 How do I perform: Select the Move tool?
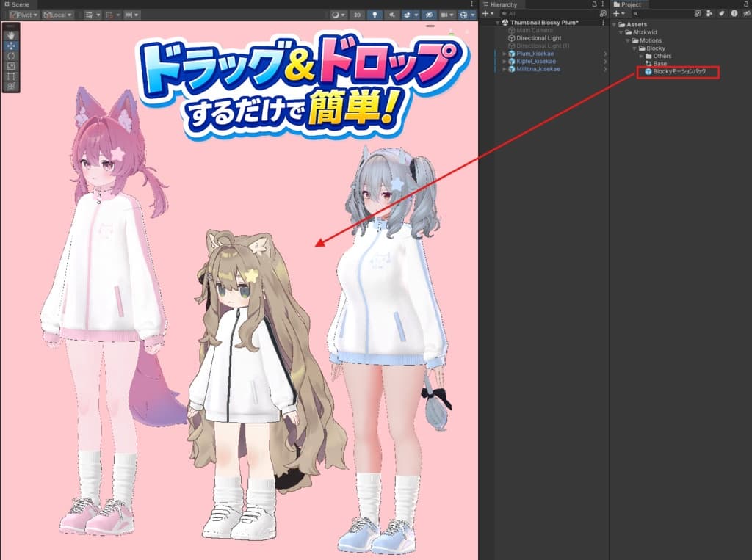tap(11, 46)
